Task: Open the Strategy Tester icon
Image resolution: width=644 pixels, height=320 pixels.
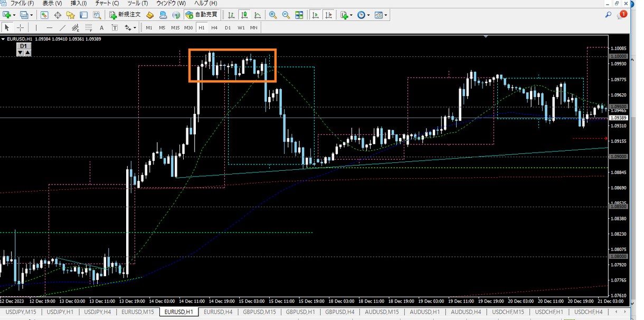Action: point(98,15)
